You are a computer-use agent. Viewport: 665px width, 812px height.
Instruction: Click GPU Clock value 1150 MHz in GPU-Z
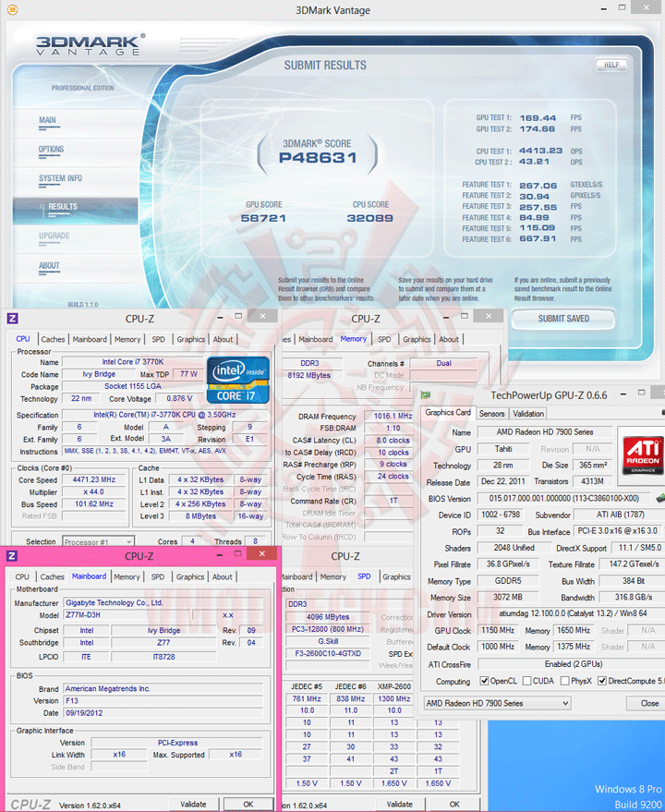coord(498,630)
